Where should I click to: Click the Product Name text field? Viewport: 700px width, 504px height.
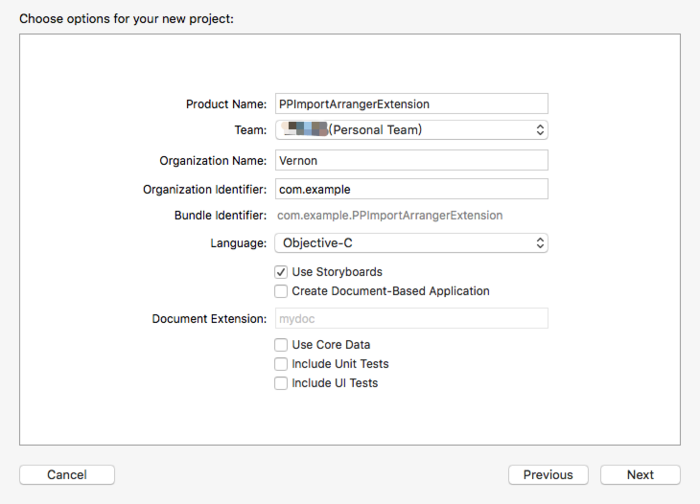[x=411, y=104]
